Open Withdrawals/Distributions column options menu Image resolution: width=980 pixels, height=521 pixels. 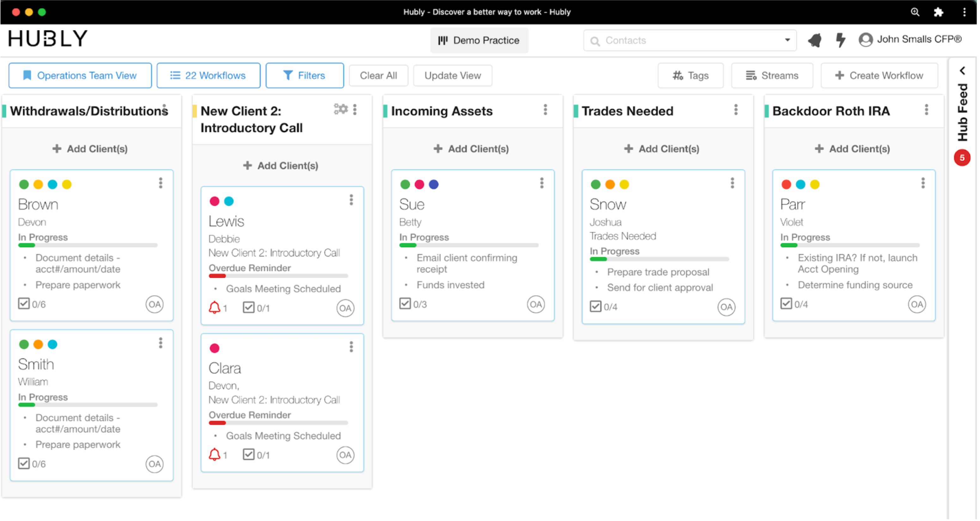coord(164,110)
